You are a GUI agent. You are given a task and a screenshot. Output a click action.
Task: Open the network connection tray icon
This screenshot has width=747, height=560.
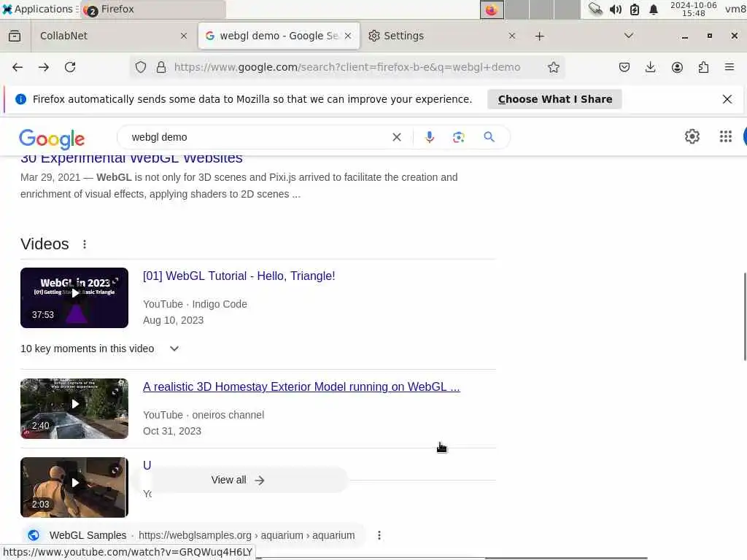click(x=595, y=9)
